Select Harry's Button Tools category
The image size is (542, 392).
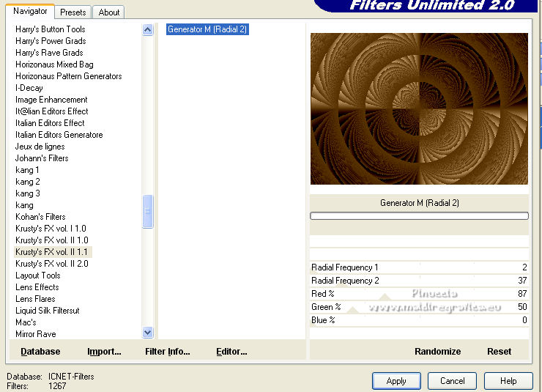click(x=50, y=29)
